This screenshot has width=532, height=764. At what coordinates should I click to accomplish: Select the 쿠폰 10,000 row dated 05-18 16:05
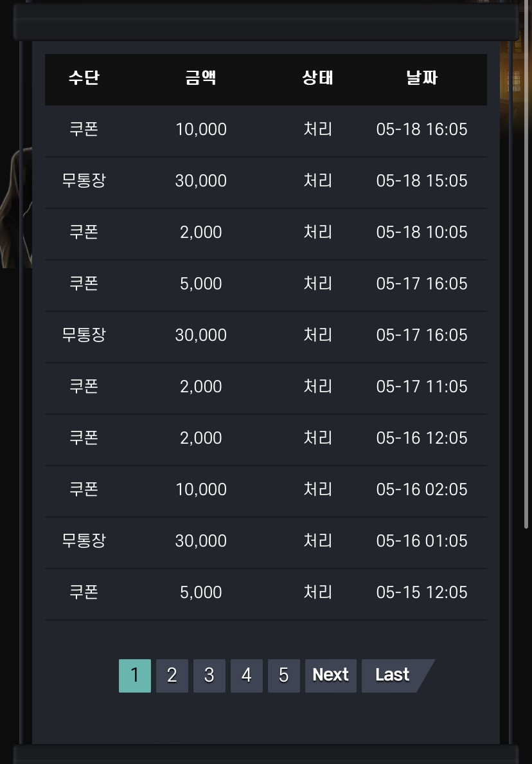266,131
